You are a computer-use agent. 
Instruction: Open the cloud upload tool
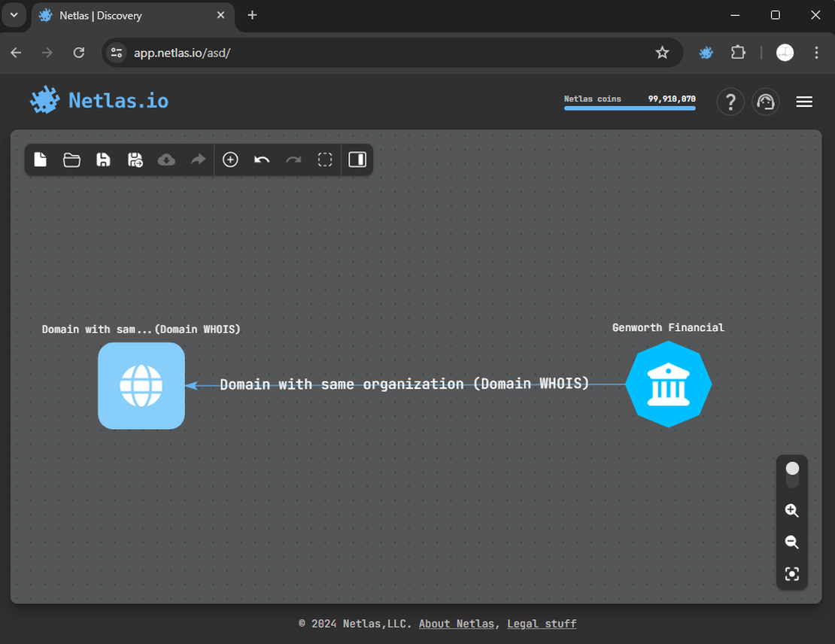166,159
